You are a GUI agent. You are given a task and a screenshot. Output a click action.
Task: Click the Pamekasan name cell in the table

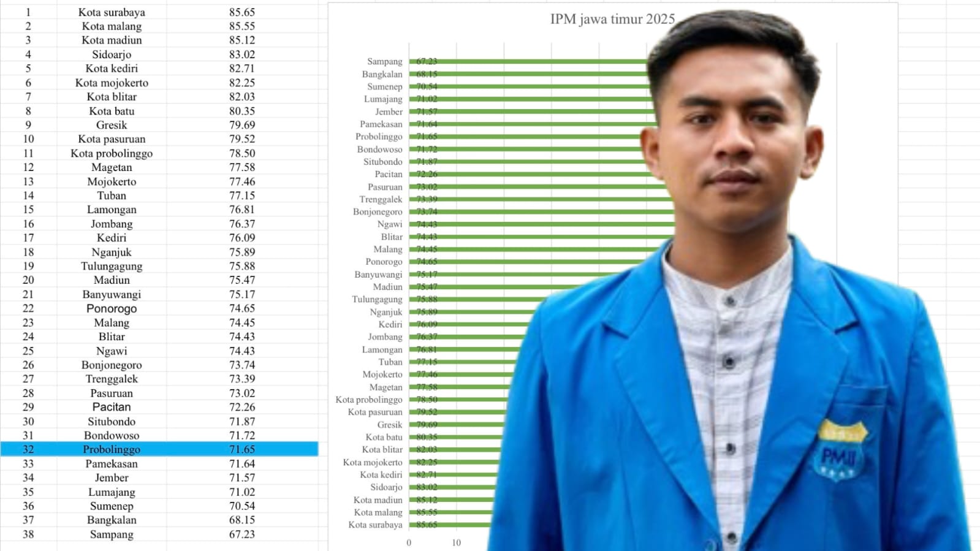coord(112,463)
